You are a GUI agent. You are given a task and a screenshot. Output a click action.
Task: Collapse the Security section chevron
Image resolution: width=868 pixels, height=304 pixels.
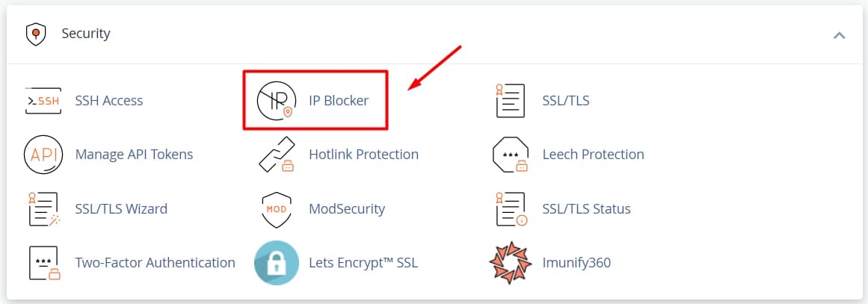(839, 34)
